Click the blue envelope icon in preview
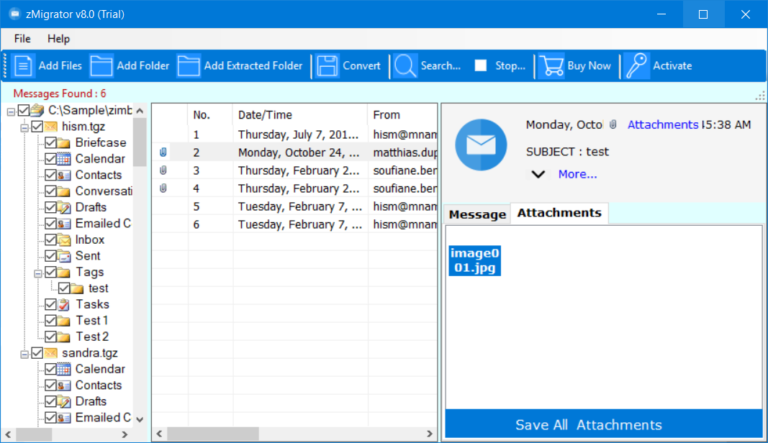768x443 pixels. pos(480,145)
